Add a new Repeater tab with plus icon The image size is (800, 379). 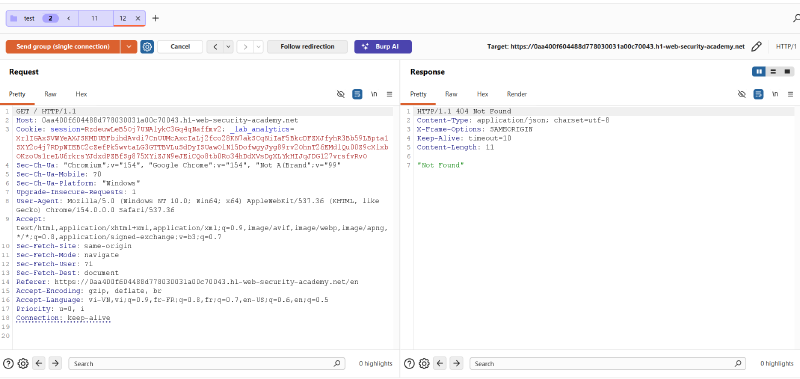coord(156,18)
